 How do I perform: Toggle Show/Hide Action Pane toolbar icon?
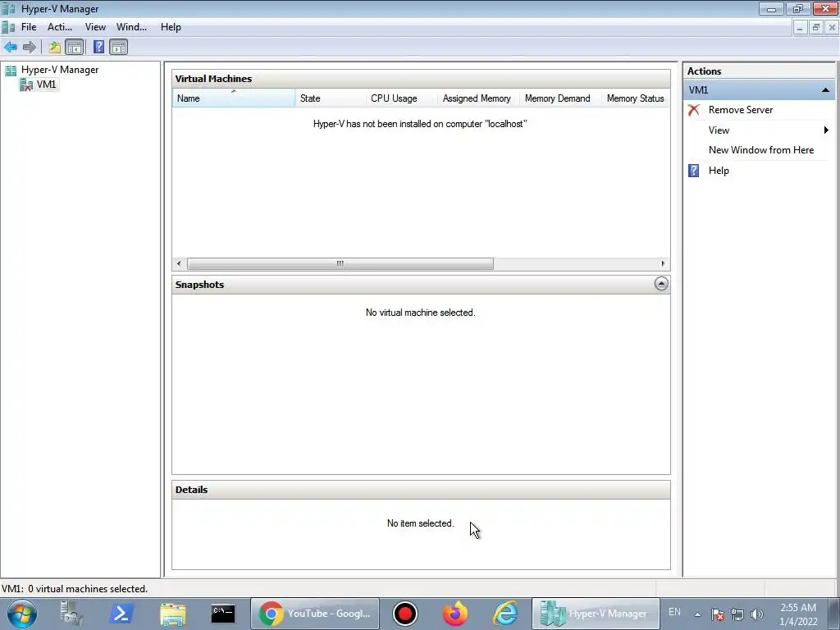118,47
